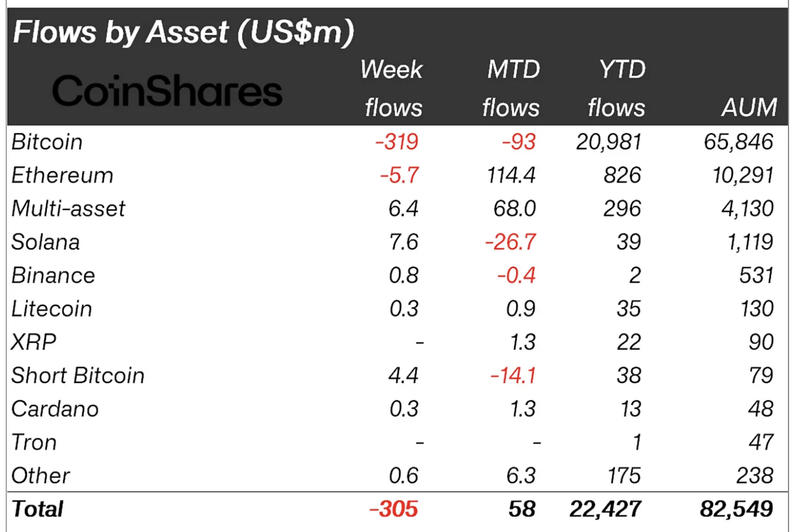The width and height of the screenshot is (796, 532).
Task: Click the Cardano row label
Action: coord(55,409)
